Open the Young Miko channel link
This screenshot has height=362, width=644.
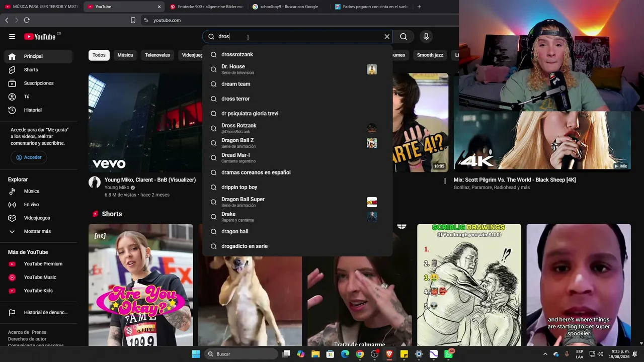tap(117, 188)
